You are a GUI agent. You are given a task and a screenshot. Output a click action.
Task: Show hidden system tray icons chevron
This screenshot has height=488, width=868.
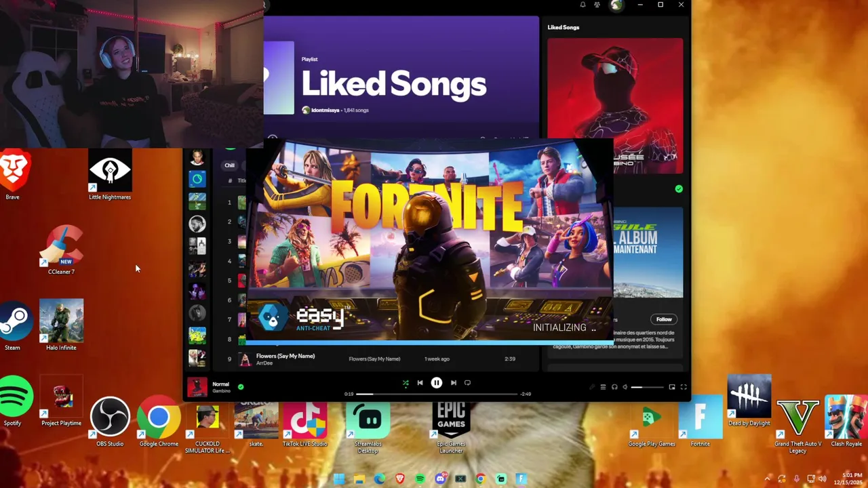coord(767,479)
